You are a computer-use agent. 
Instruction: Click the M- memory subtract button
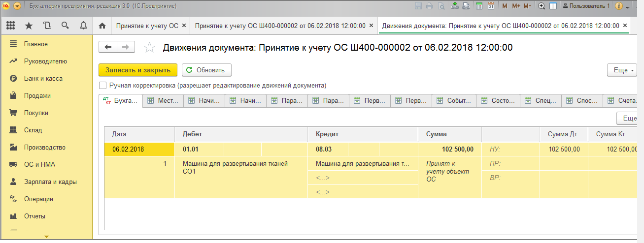pos(527,6)
